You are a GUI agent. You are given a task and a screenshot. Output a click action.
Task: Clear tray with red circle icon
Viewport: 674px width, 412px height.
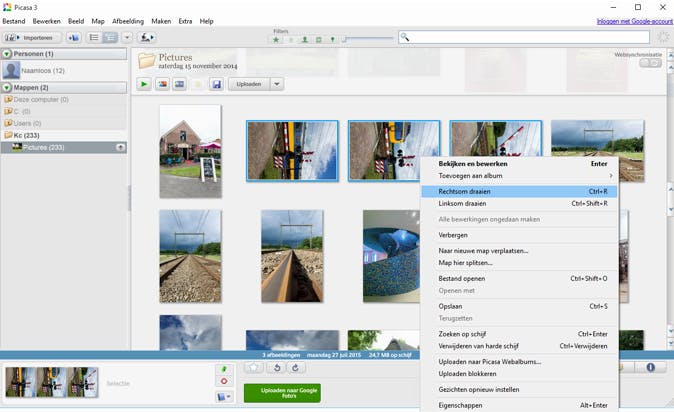tap(224, 381)
